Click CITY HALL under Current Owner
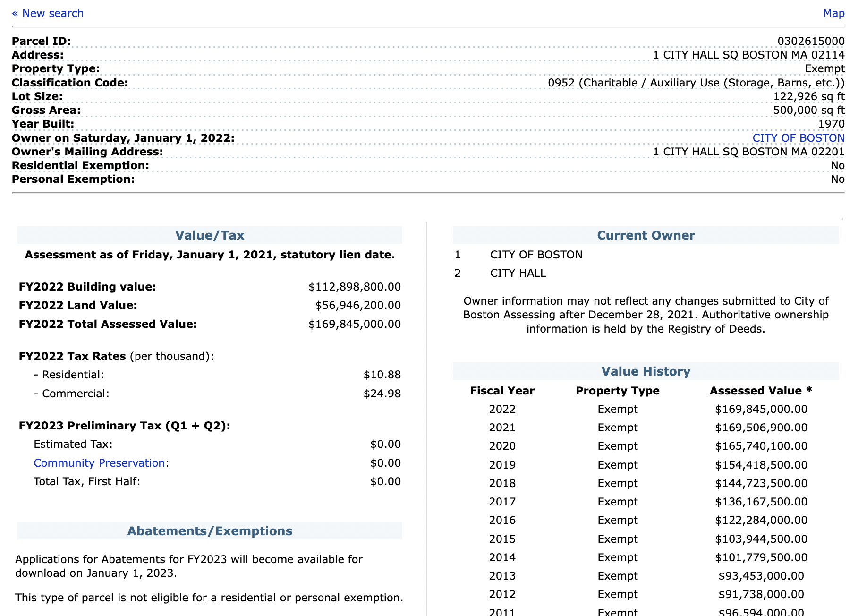The width and height of the screenshot is (850, 616). point(518,273)
